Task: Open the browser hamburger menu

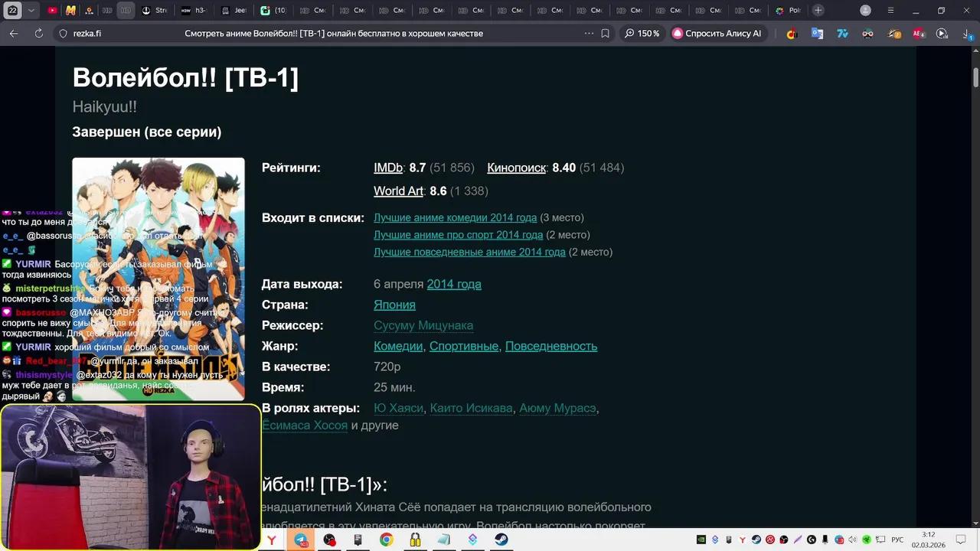Action: point(890,11)
